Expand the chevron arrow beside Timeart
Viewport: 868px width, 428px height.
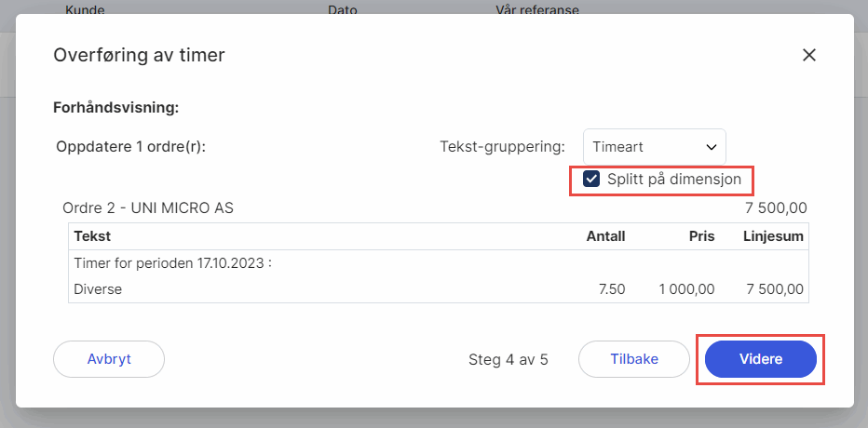click(x=712, y=147)
